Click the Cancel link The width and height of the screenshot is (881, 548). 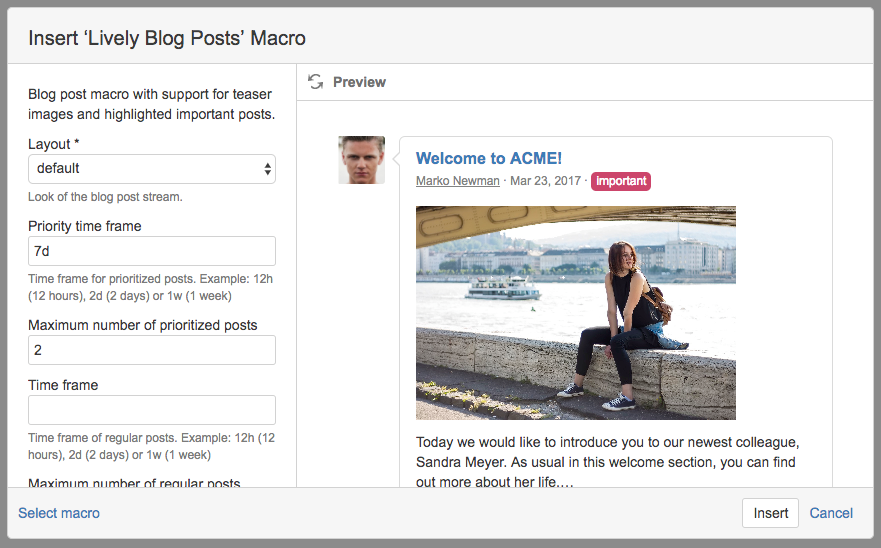pos(831,513)
